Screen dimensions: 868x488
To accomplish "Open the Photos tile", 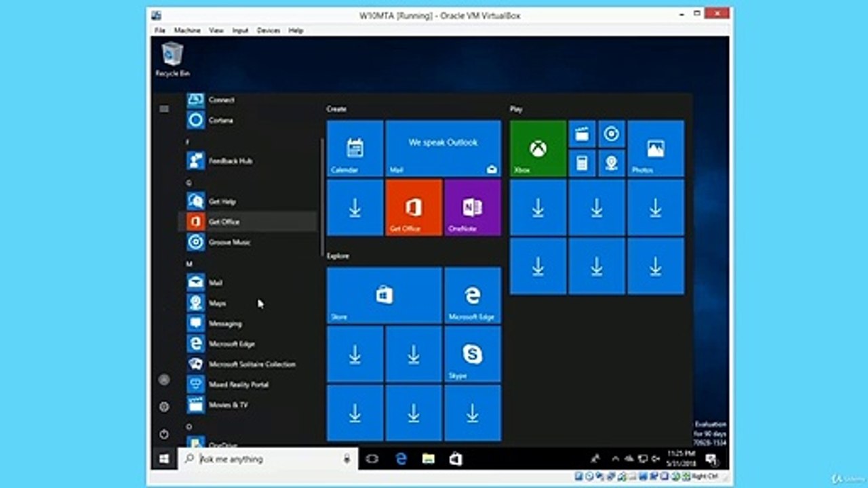I will [x=656, y=148].
